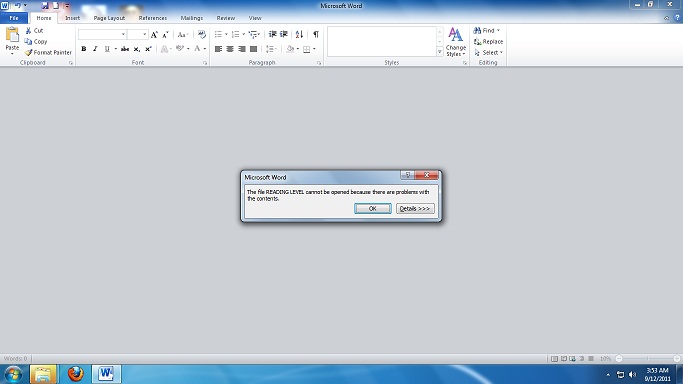683x384 pixels.
Task: Click the Change Styles icon
Action: [x=456, y=42]
